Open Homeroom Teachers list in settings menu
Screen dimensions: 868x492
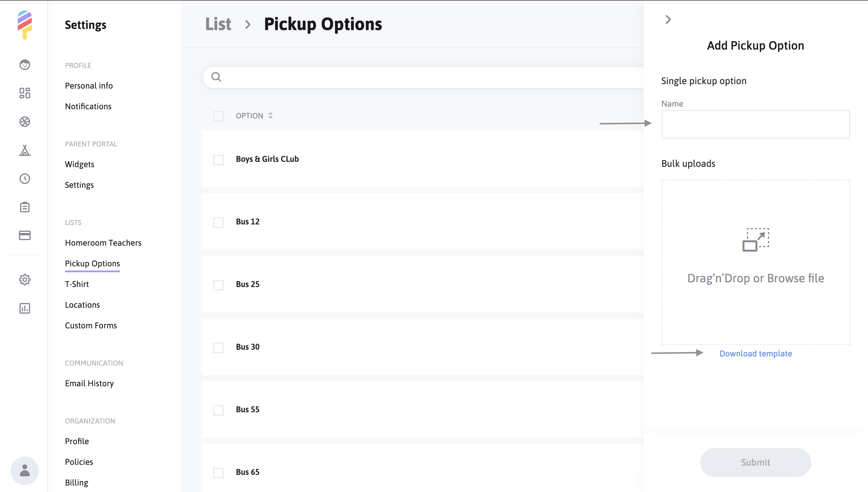103,243
